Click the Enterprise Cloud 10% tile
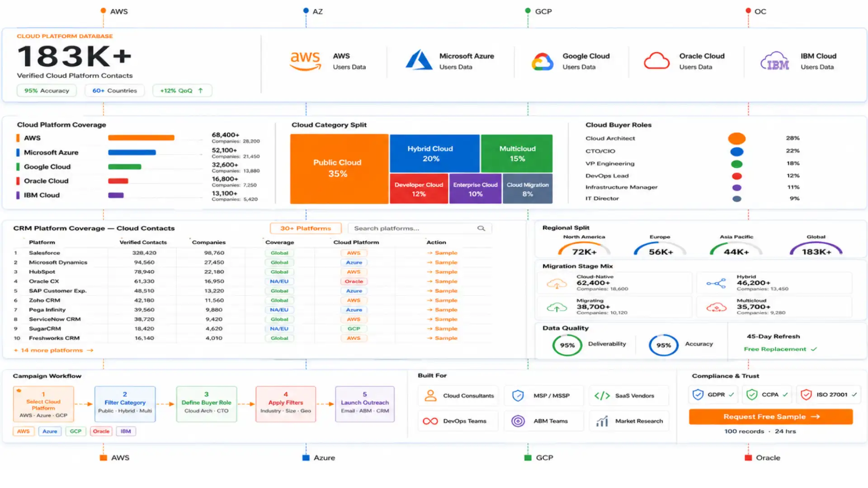 pyautogui.click(x=475, y=189)
